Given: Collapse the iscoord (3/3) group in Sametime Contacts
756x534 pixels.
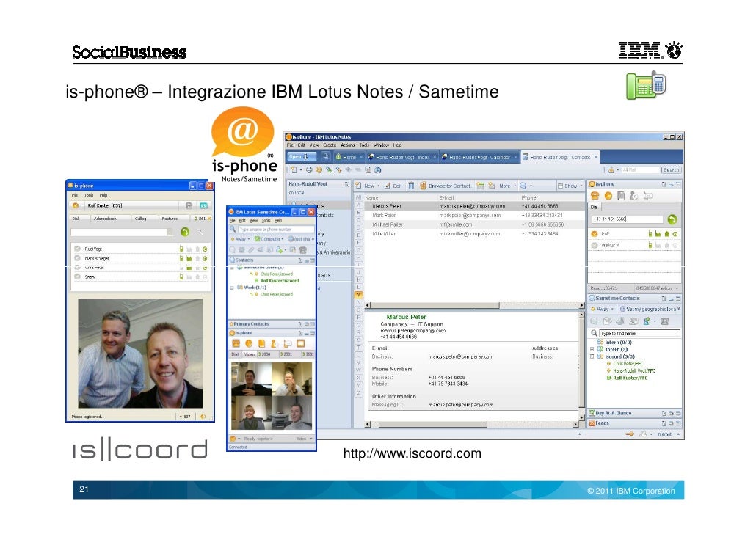Looking at the screenshot, I should click(x=592, y=356).
